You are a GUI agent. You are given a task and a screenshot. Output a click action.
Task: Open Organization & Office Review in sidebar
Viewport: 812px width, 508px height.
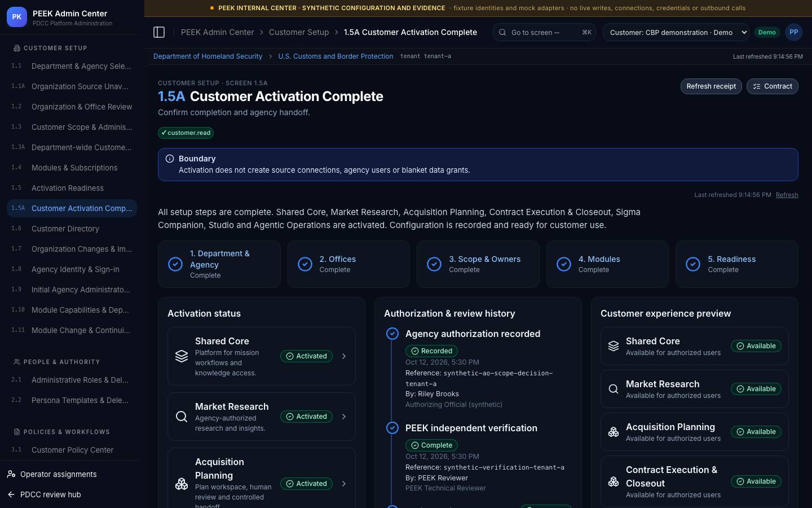(72, 107)
